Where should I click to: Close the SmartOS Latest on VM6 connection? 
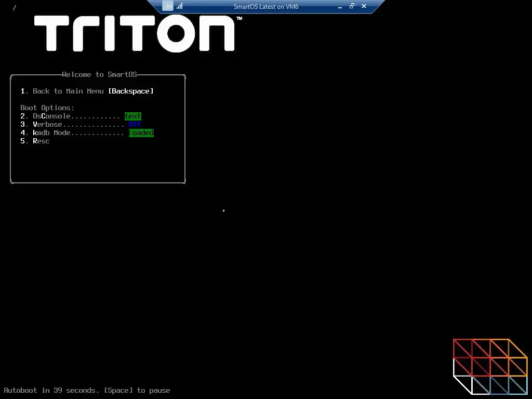pos(364,6)
